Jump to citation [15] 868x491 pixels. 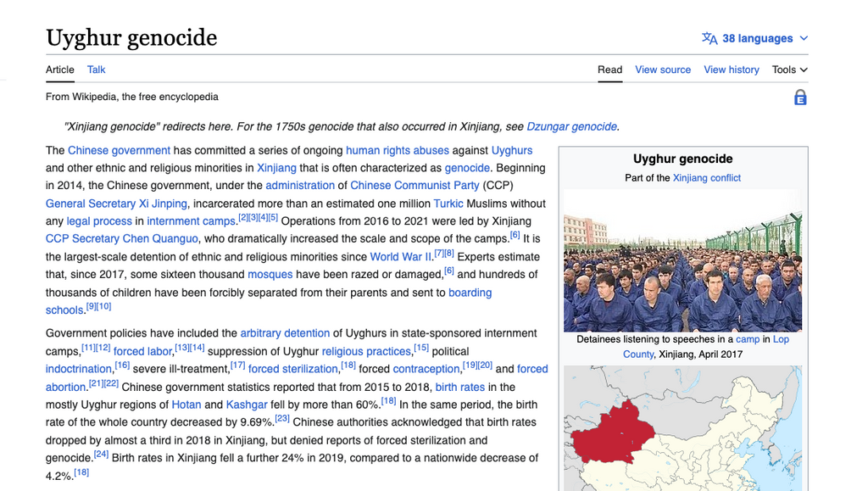(x=421, y=348)
